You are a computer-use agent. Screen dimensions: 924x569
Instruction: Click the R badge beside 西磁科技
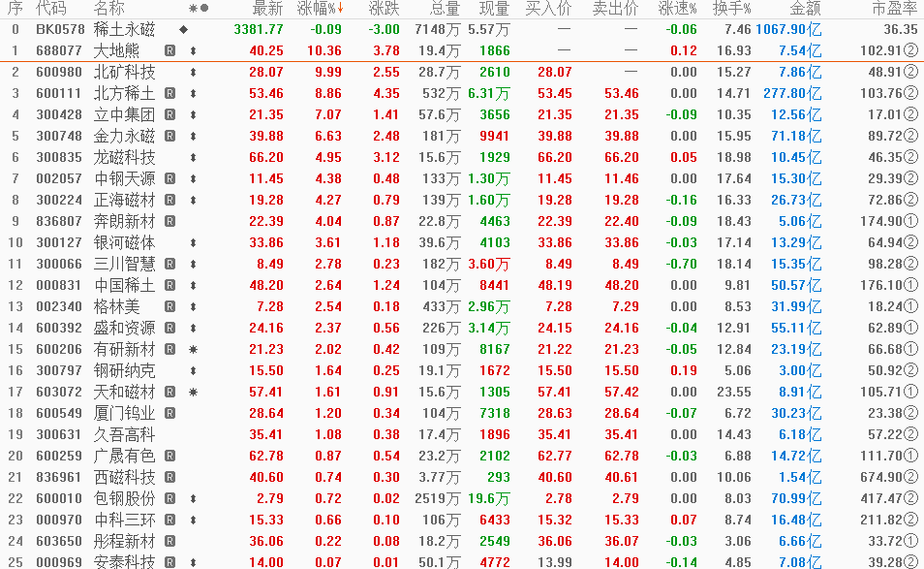[x=169, y=477]
